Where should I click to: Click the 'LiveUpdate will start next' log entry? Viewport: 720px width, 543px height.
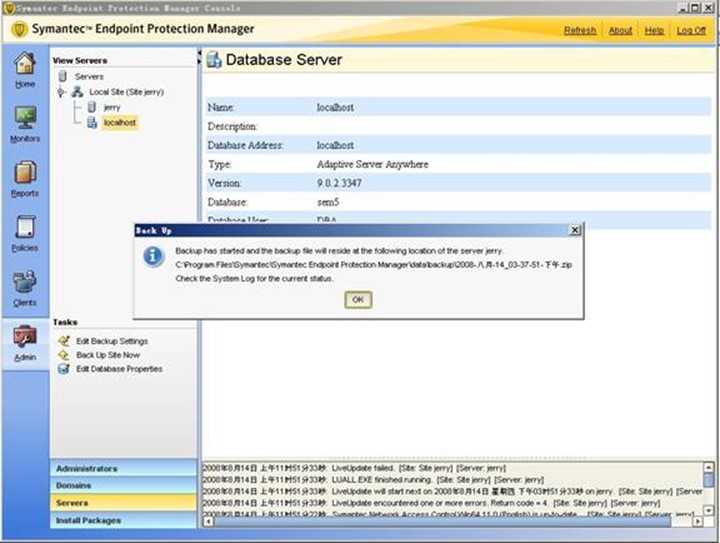[x=452, y=492]
